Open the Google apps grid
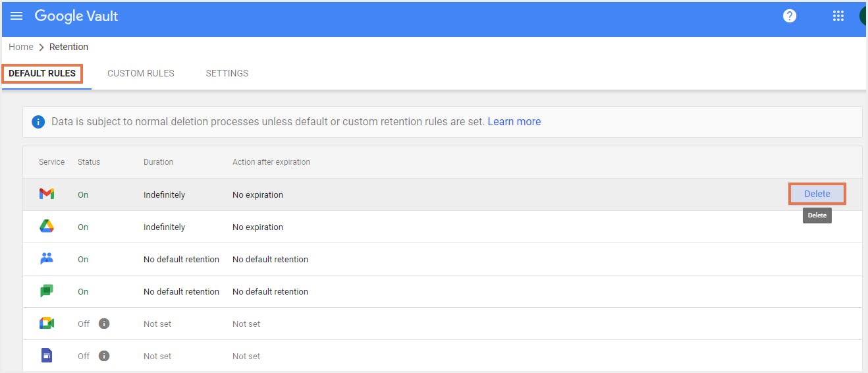Image resolution: width=868 pixels, height=373 pixels. coord(838,16)
